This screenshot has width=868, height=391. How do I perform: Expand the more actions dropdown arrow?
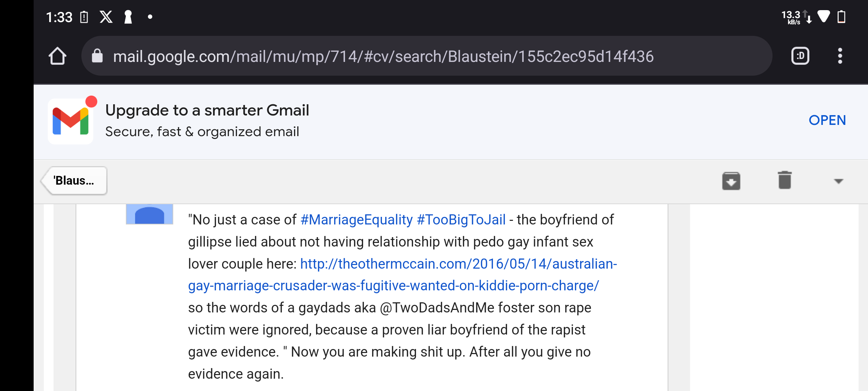(838, 181)
